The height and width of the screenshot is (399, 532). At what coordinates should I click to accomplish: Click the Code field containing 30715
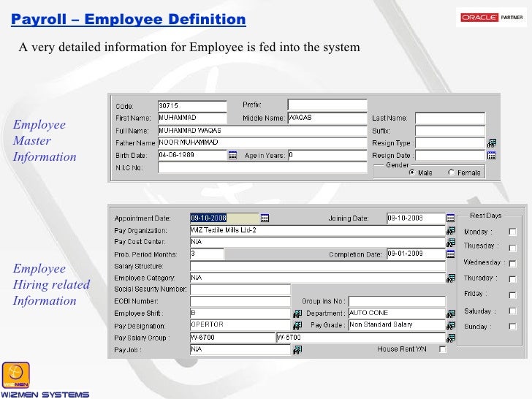point(192,106)
